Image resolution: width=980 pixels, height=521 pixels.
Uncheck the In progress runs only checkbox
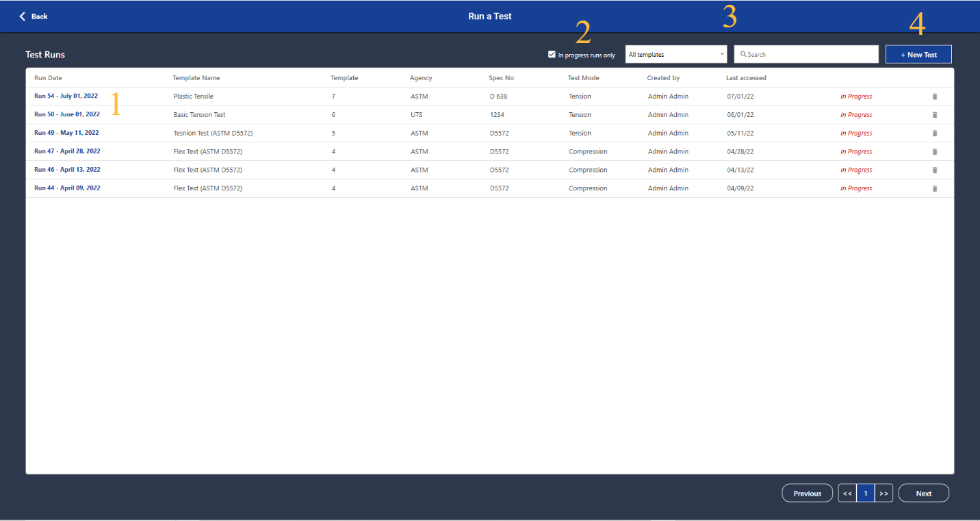[552, 55]
